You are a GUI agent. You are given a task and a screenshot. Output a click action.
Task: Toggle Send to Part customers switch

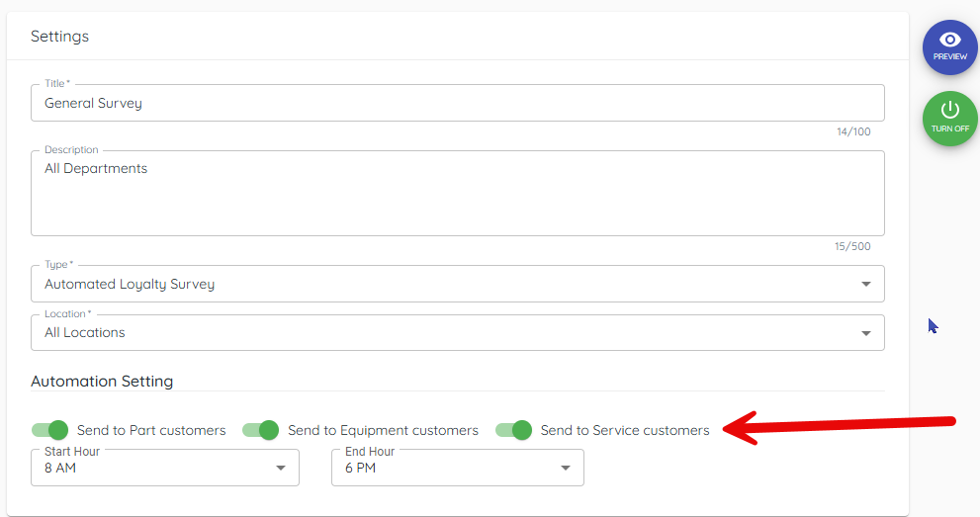point(50,430)
